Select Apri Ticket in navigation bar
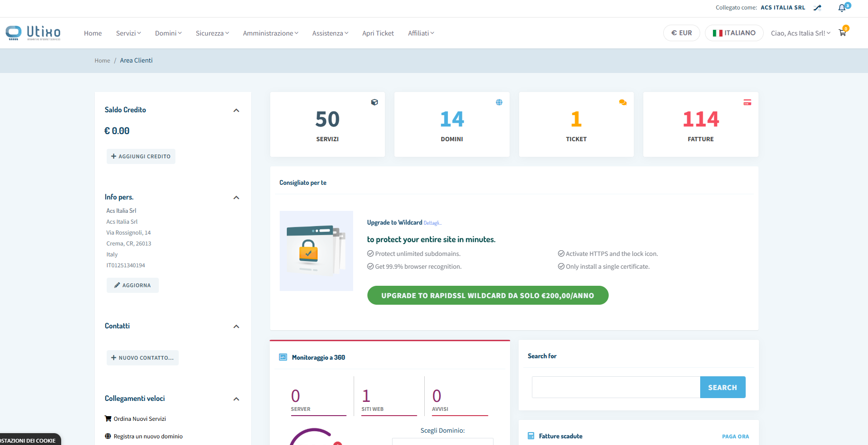Image resolution: width=868 pixels, height=445 pixels. coord(378,33)
